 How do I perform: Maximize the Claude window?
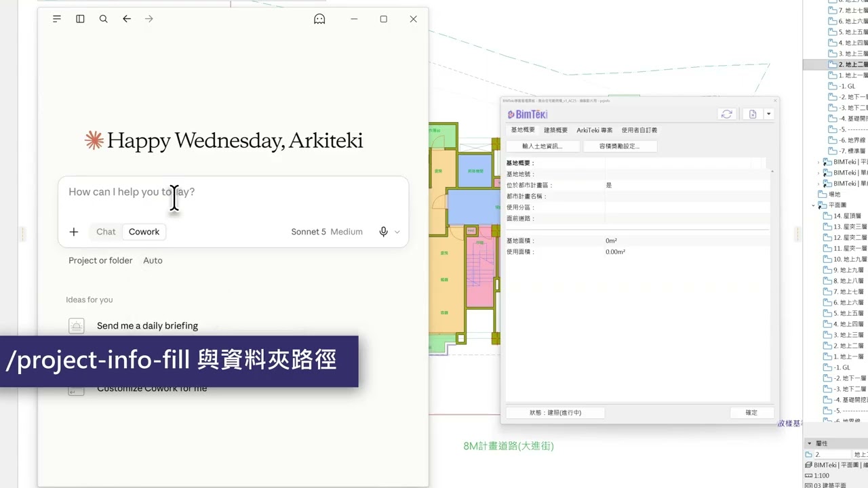(384, 19)
